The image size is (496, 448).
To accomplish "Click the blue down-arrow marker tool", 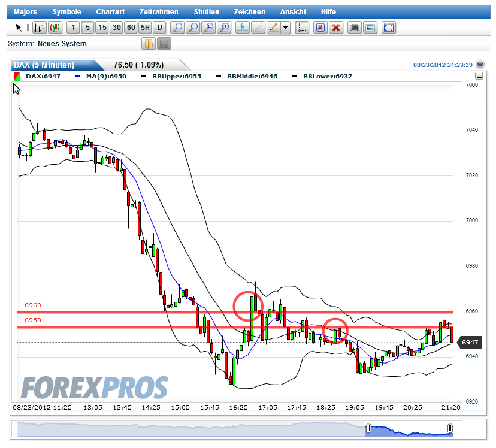I will pyautogui.click(x=242, y=28).
